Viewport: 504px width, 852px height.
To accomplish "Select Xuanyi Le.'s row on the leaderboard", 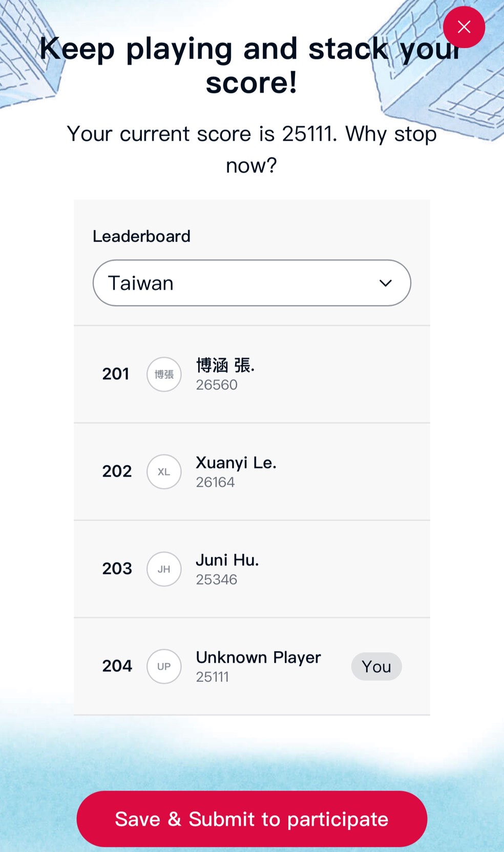I will tap(251, 472).
